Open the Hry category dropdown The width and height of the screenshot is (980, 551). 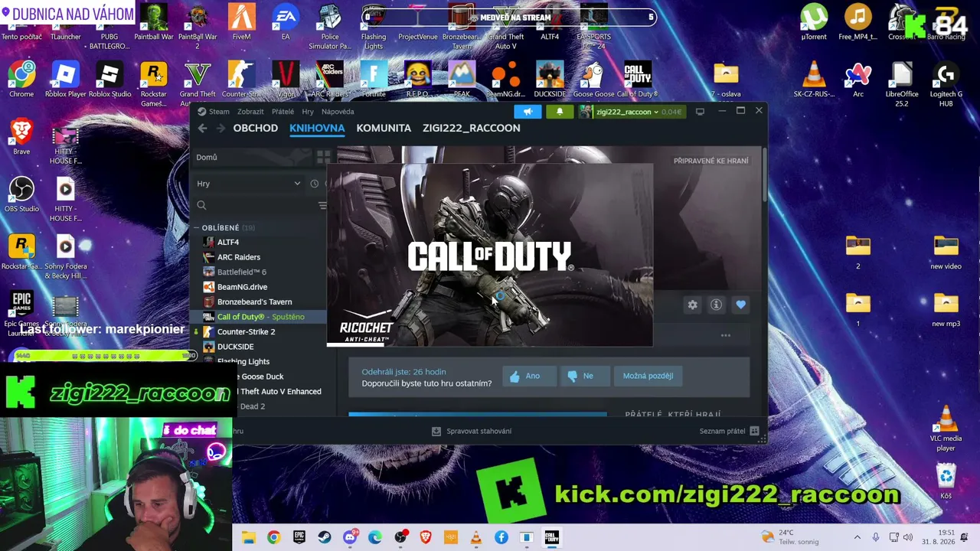[x=248, y=184]
